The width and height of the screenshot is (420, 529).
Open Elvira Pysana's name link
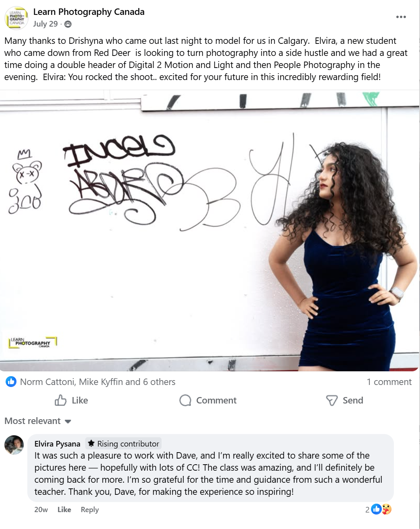[x=57, y=444]
